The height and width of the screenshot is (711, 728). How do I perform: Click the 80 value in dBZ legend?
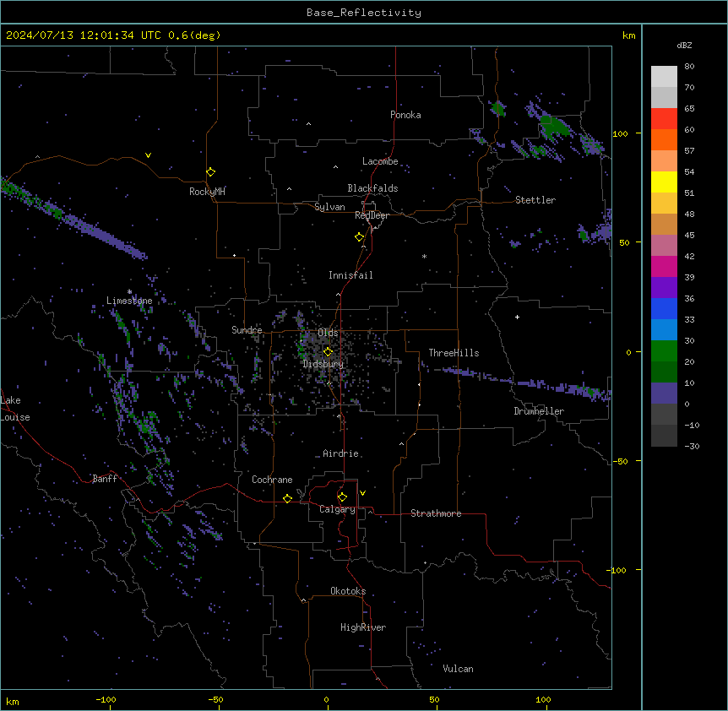pos(689,67)
